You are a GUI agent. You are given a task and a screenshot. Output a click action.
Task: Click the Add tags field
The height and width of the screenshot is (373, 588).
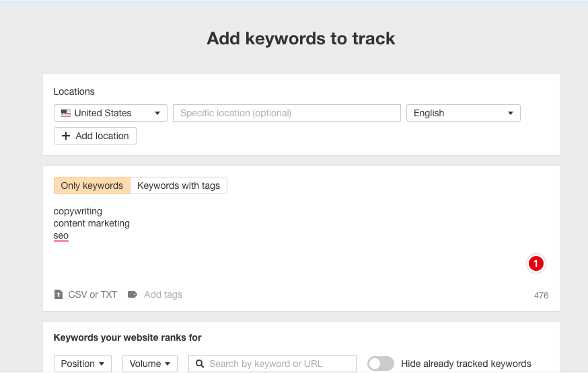click(163, 294)
